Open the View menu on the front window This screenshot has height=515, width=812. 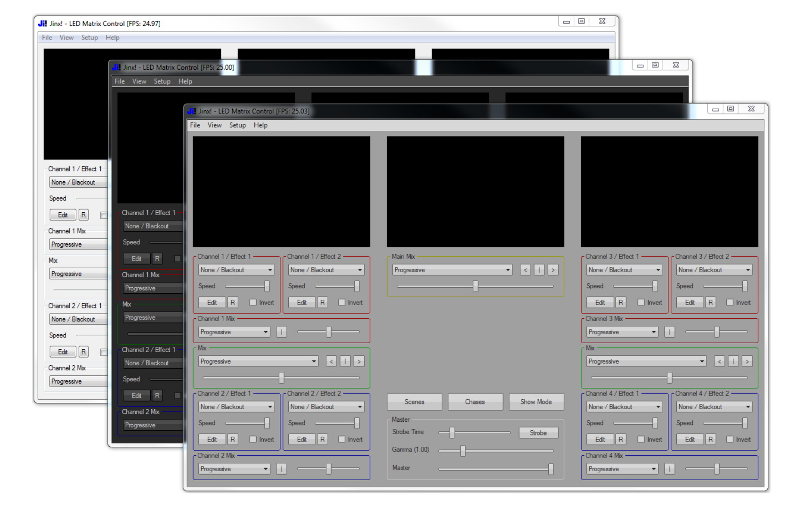(215, 125)
